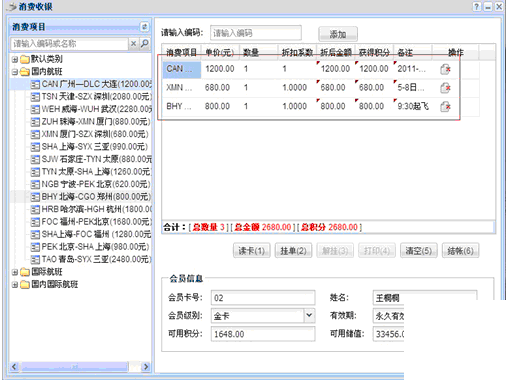Click the 添加 button
This screenshot has height=380, width=509.
(x=338, y=34)
